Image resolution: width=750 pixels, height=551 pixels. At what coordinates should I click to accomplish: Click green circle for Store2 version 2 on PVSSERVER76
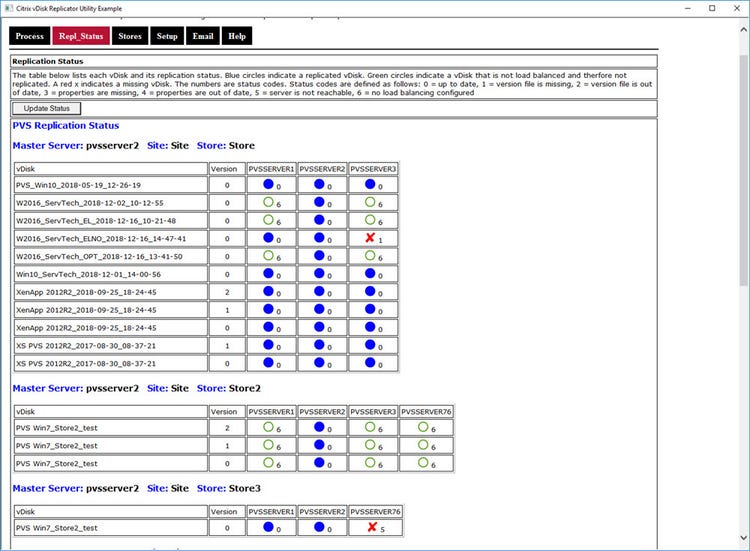pos(423,427)
